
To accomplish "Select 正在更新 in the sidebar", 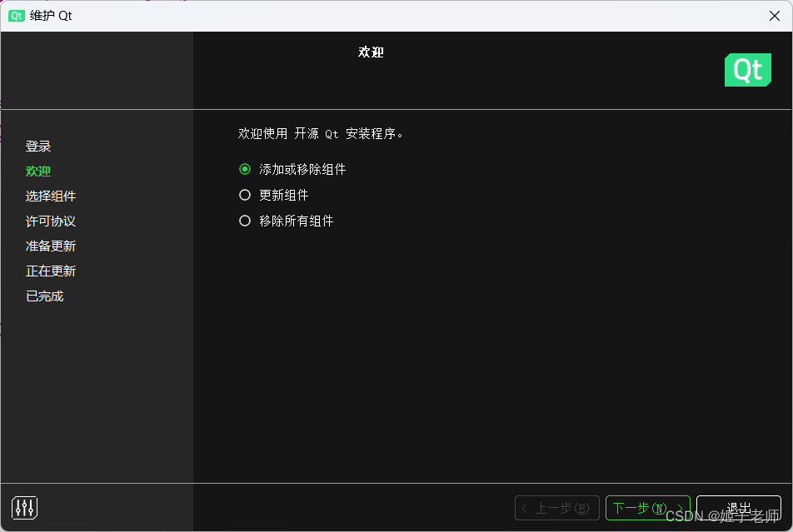I will (51, 271).
